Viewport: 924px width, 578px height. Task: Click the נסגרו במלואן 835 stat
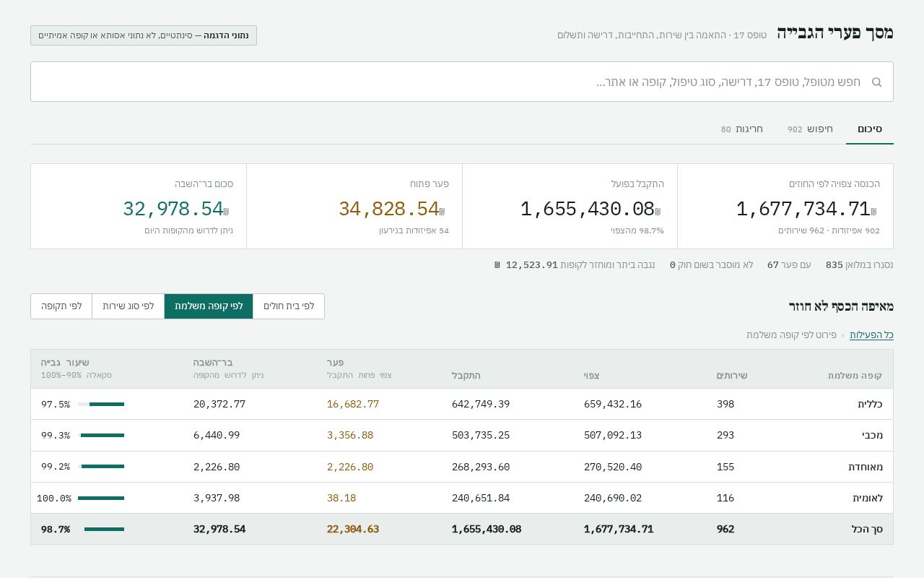860,264
